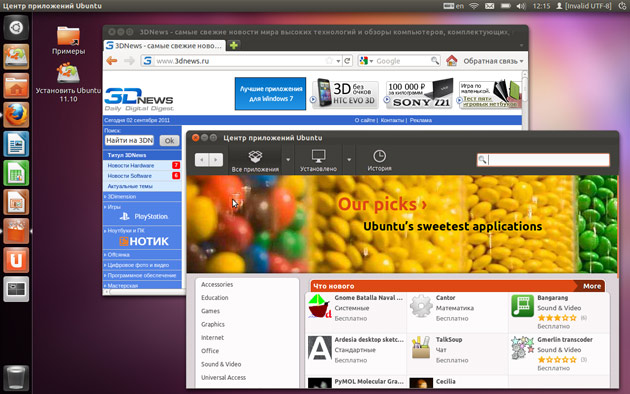
Task: Open Accessories category
Action: click(x=217, y=284)
